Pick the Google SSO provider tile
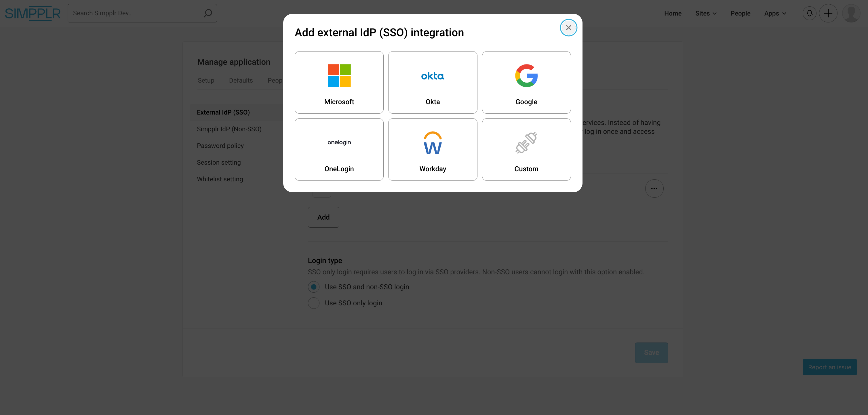The height and width of the screenshot is (415, 868). [x=526, y=83]
